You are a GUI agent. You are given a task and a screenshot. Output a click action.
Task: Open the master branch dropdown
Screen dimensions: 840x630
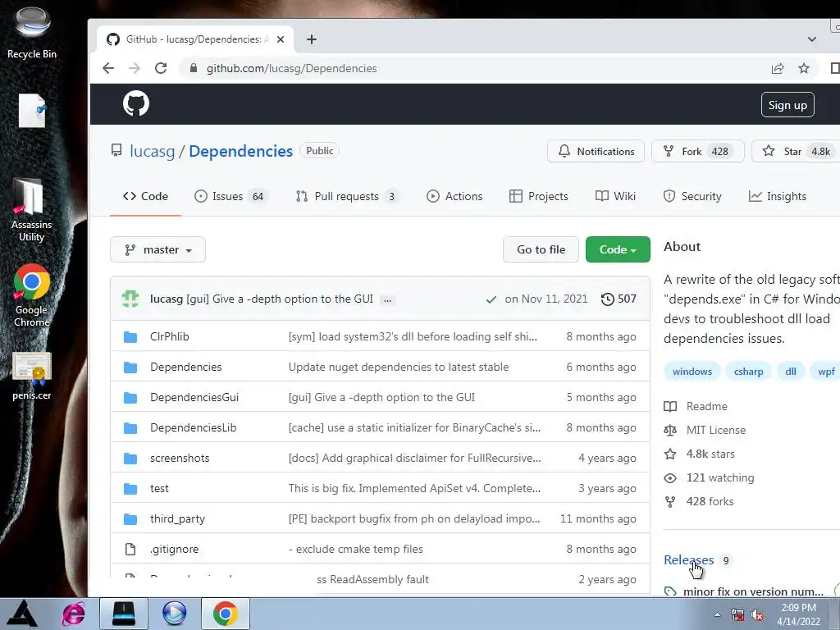(157, 249)
